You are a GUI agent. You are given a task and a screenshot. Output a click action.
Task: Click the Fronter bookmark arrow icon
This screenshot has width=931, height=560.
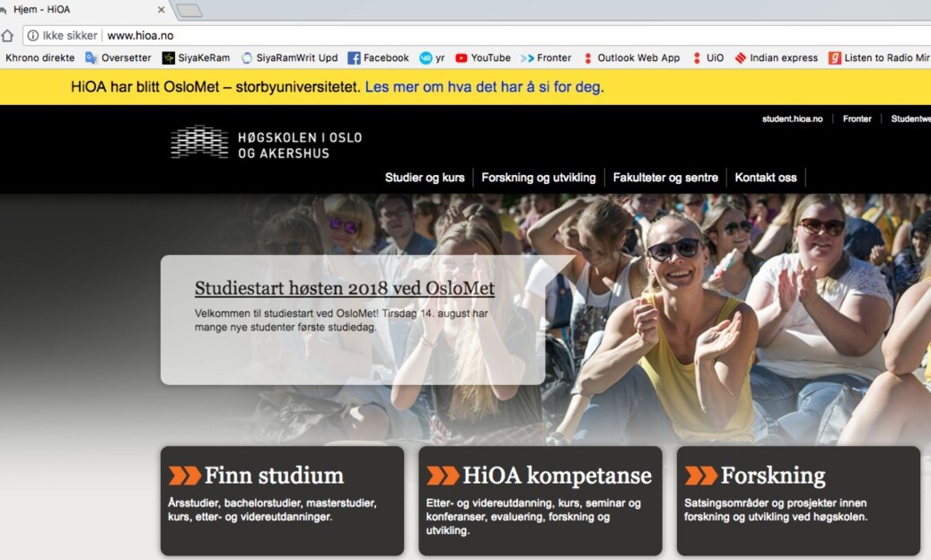coord(527,57)
